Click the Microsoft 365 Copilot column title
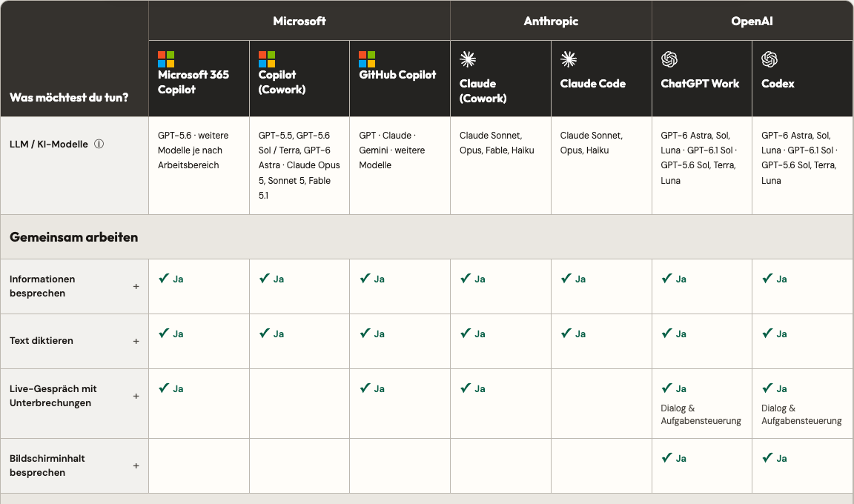Image resolution: width=854 pixels, height=504 pixels. pos(193,82)
